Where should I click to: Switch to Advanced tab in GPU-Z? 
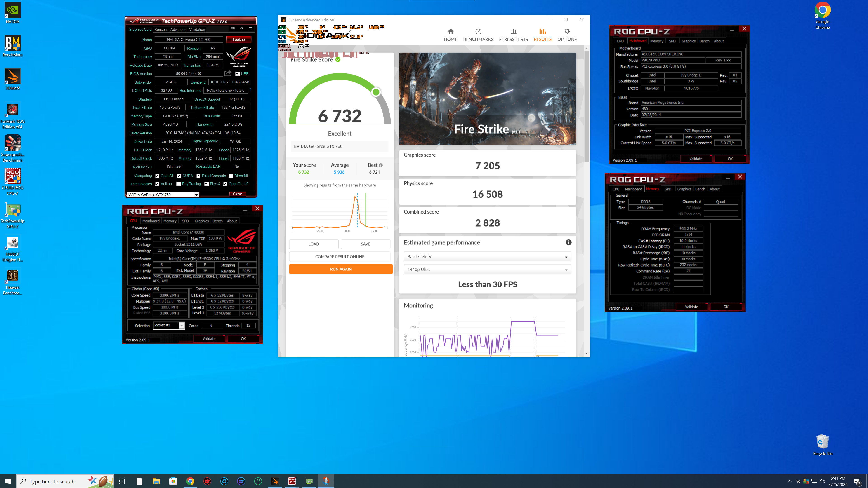[178, 30]
